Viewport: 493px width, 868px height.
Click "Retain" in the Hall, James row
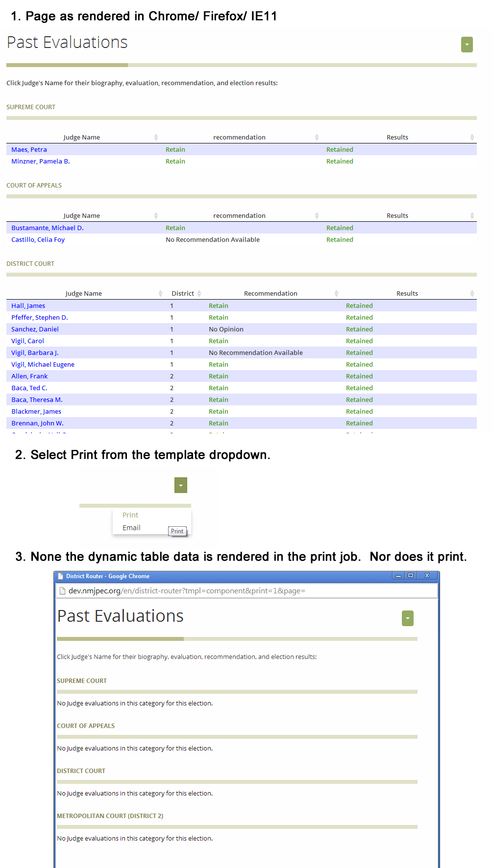coord(219,305)
